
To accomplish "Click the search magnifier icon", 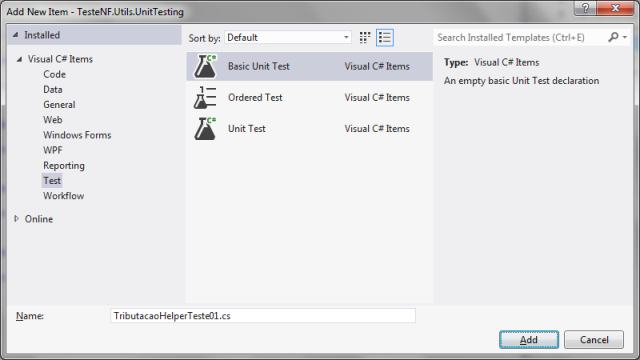I will tap(613, 37).
